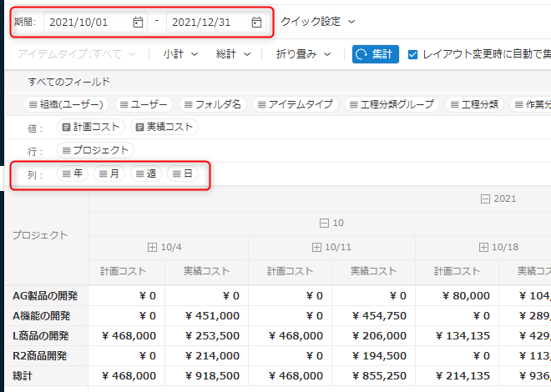The width and height of the screenshot is (551, 392).
Task: Expand the 10/11 week column
Action: (x=316, y=248)
